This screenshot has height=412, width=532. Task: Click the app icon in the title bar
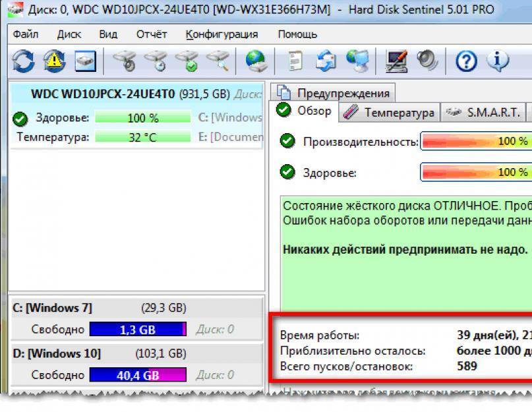[15, 9]
